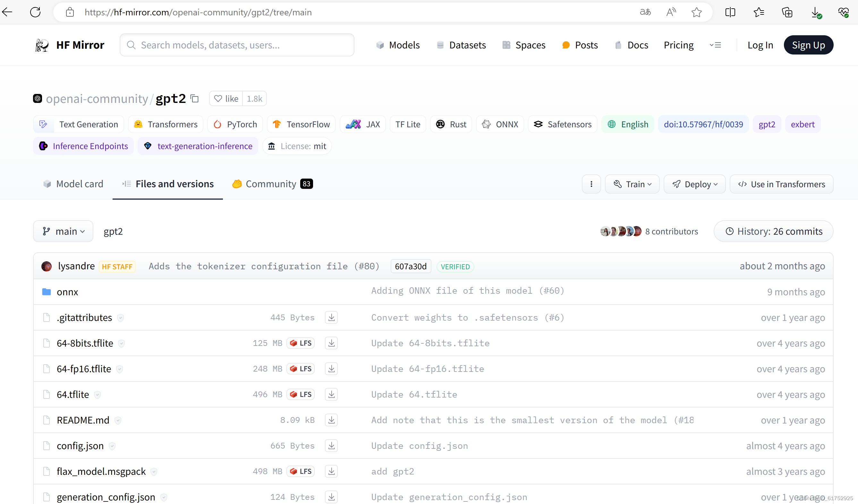Open the onnx folder
This screenshot has height=504, width=858.
67,292
